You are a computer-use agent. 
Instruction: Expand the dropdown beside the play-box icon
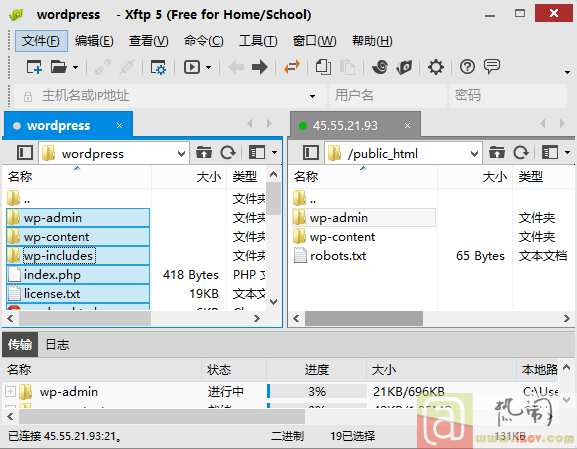pos(208,67)
